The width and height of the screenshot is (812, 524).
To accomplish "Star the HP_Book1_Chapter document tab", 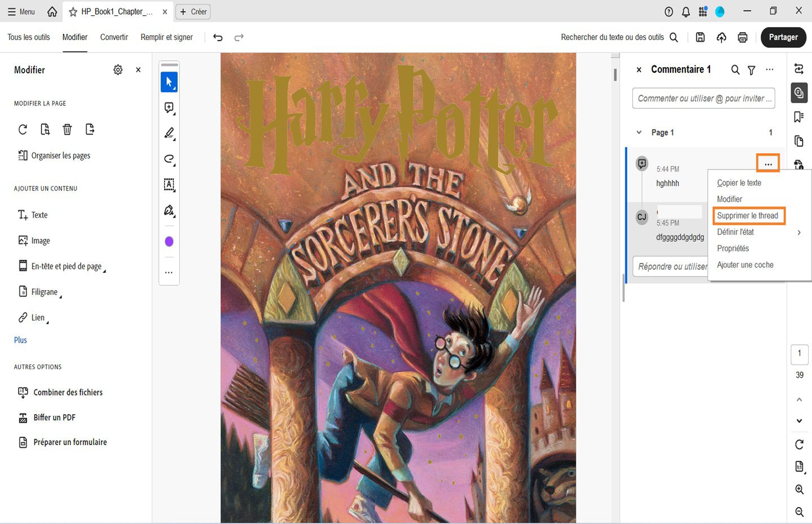I will [x=73, y=11].
